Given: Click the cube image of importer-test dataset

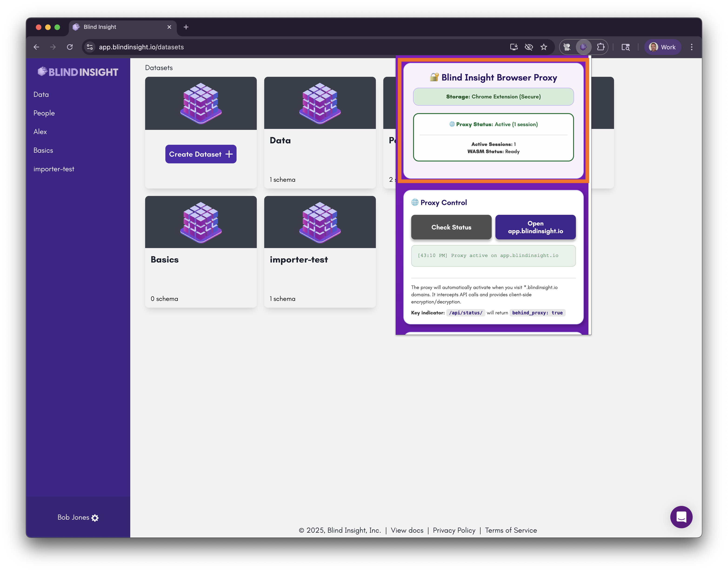Looking at the screenshot, I should click(320, 222).
